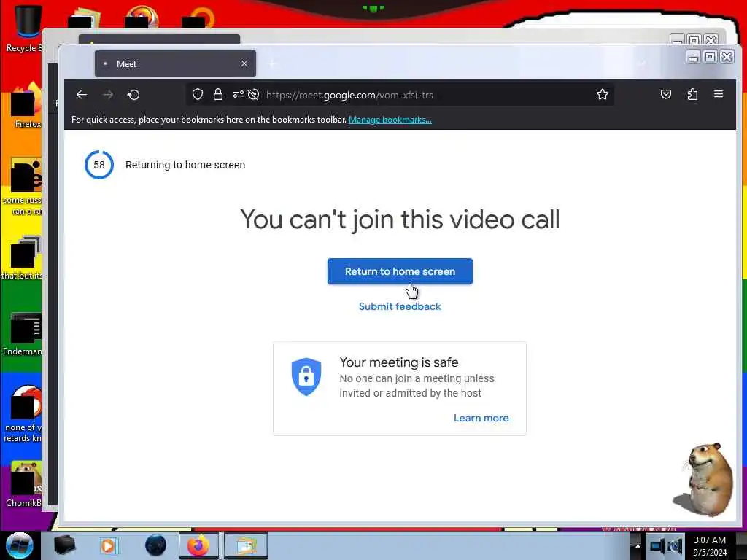
Task: Open the clock showing 3:07 AM
Action: 710,545
